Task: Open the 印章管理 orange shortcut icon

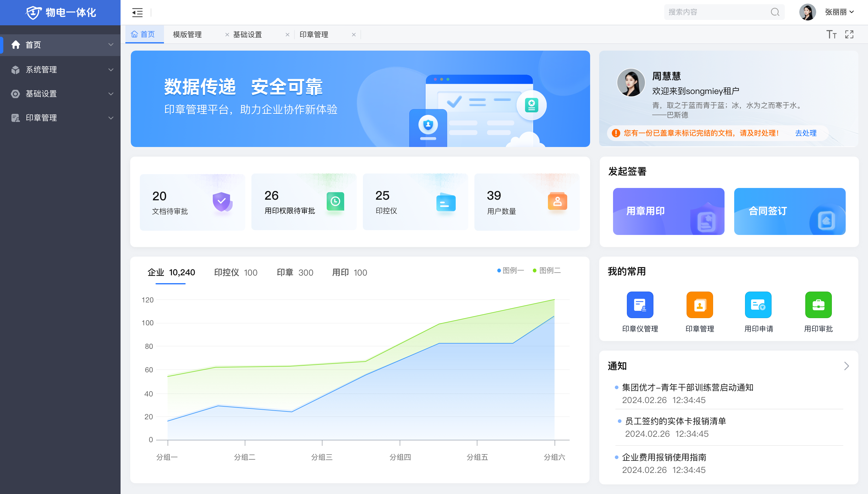Action: [700, 305]
